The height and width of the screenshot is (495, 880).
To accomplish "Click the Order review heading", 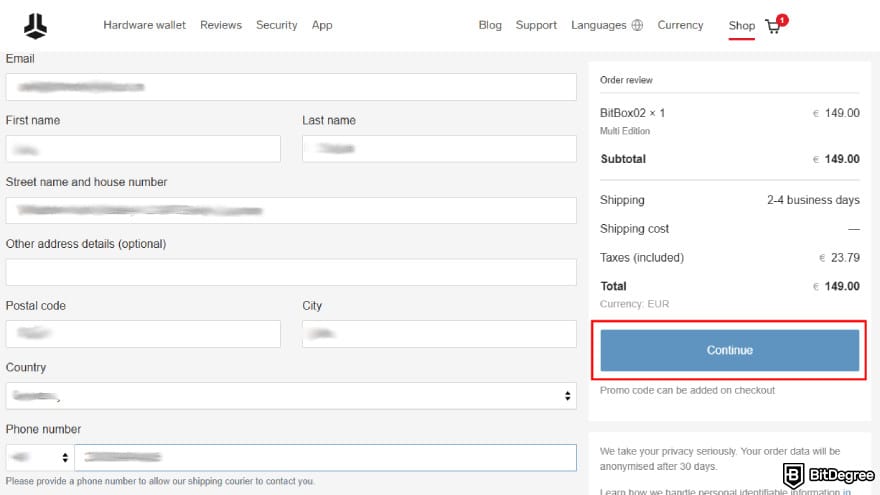I will (x=626, y=80).
